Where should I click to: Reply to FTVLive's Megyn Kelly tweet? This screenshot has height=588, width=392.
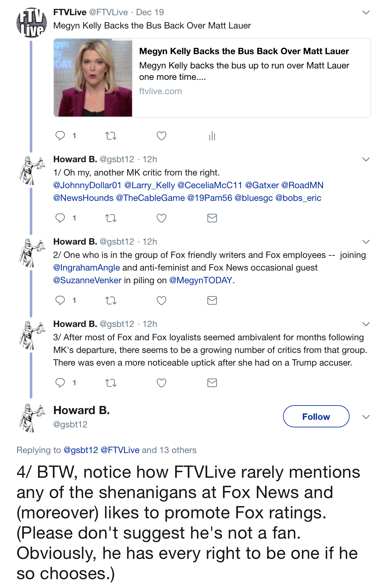[x=60, y=136]
